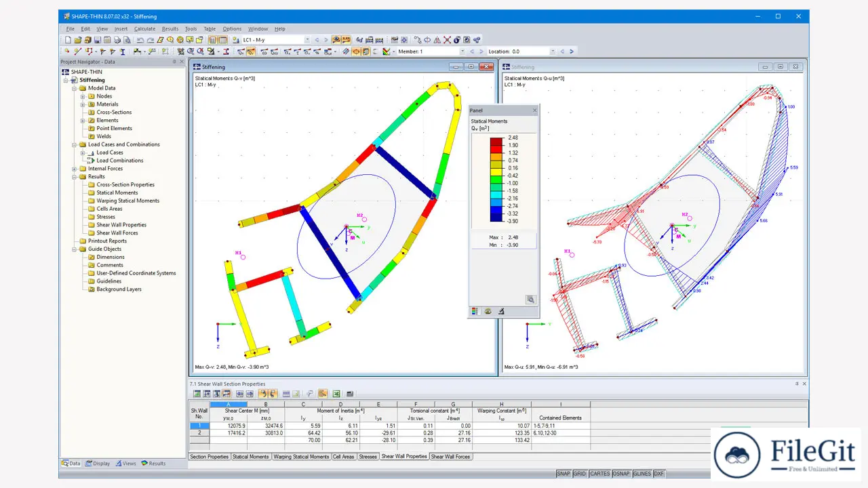The width and height of the screenshot is (868, 488).
Task: Click the Save disk icon
Action: 97,40
